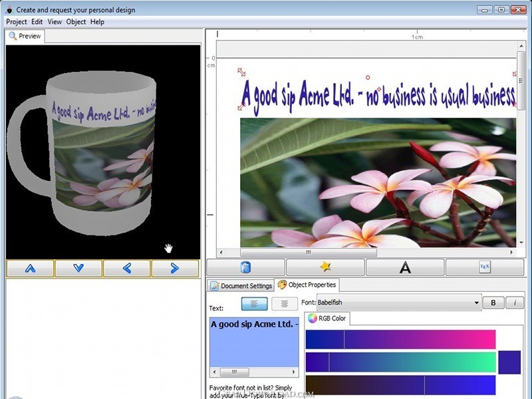Image resolution: width=532 pixels, height=399 pixels.
Task: Click the 'Font:' label
Action: pyautogui.click(x=309, y=303)
